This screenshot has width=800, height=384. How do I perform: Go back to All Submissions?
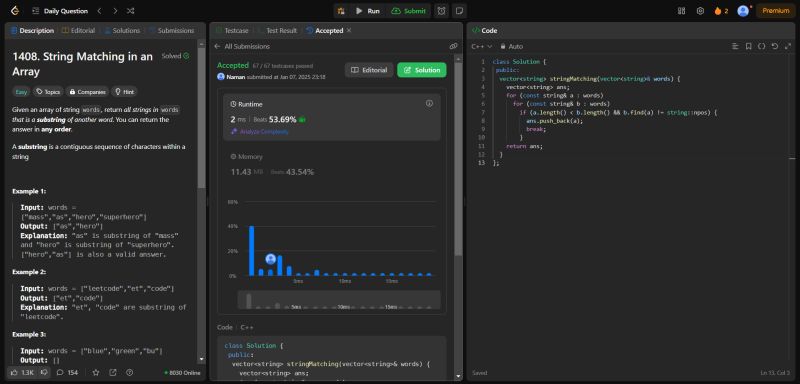(x=242, y=46)
